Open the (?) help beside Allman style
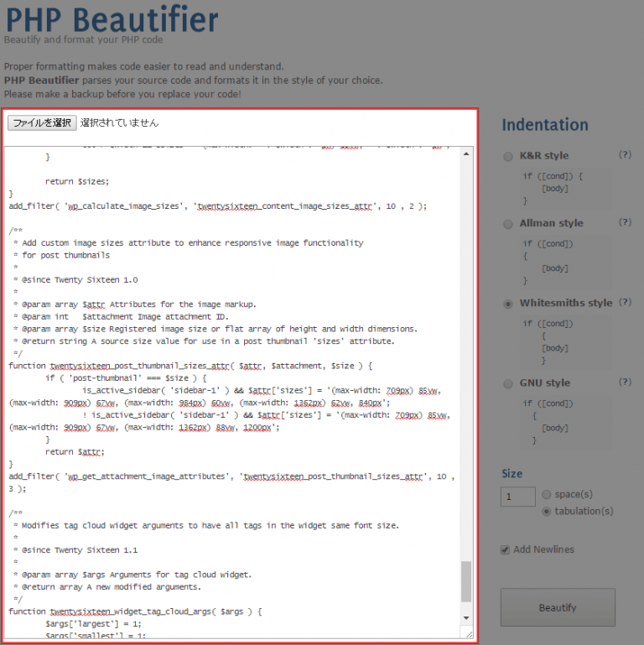Image resolution: width=644 pixels, height=645 pixels. tap(624, 223)
